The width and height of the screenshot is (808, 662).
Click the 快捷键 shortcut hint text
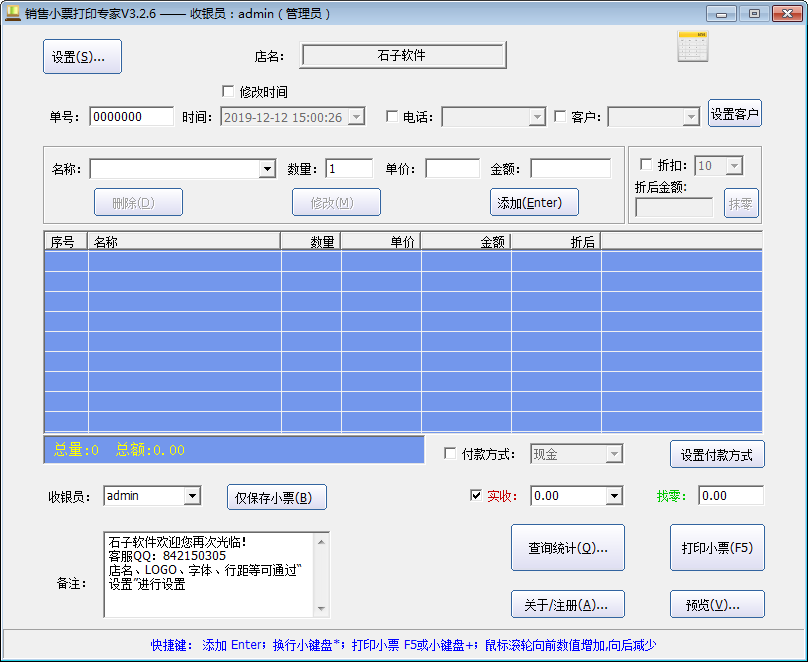tap(403, 645)
